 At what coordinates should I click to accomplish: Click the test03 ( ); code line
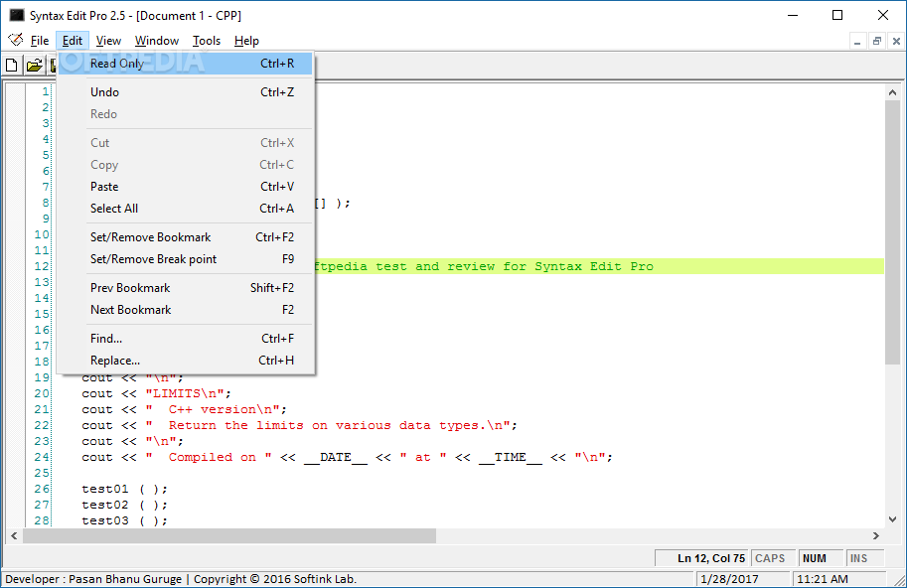pyautogui.click(x=124, y=520)
